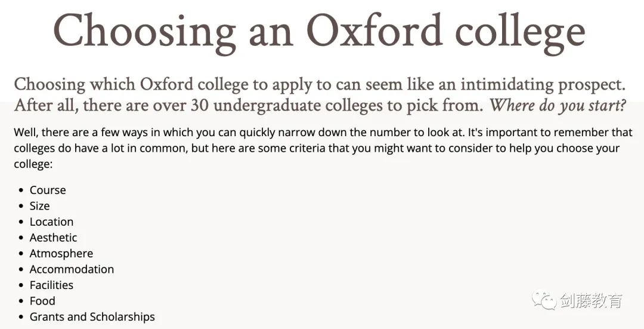This screenshot has height=329, width=644.
Task: Click the WeChat logo watermark icon
Action: click(x=544, y=300)
